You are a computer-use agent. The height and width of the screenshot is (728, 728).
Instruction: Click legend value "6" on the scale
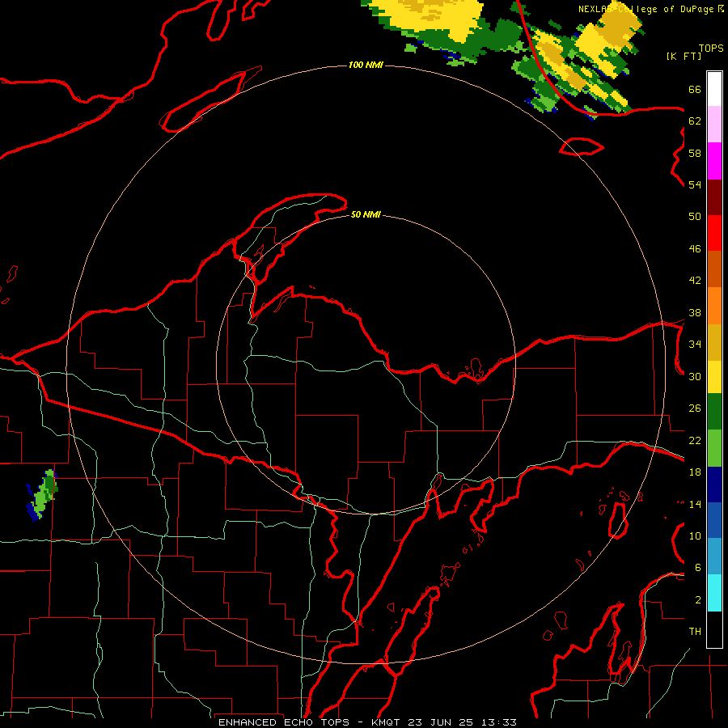tap(698, 568)
